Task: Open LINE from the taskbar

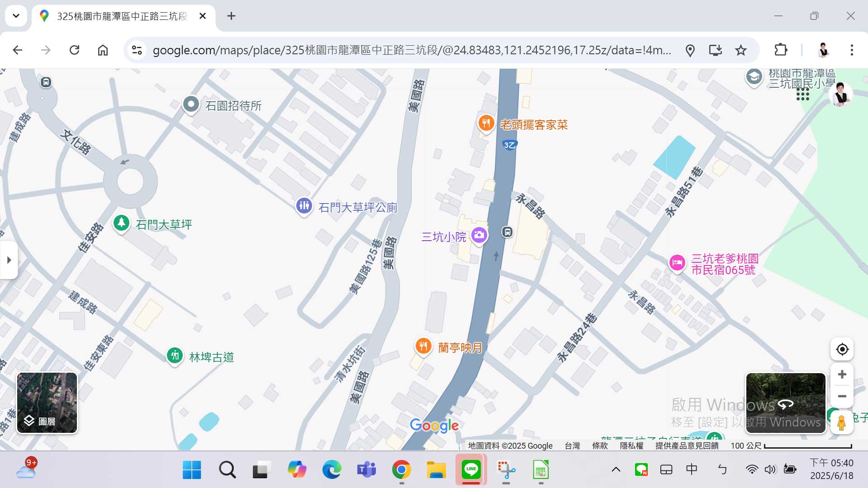Action: (471, 469)
